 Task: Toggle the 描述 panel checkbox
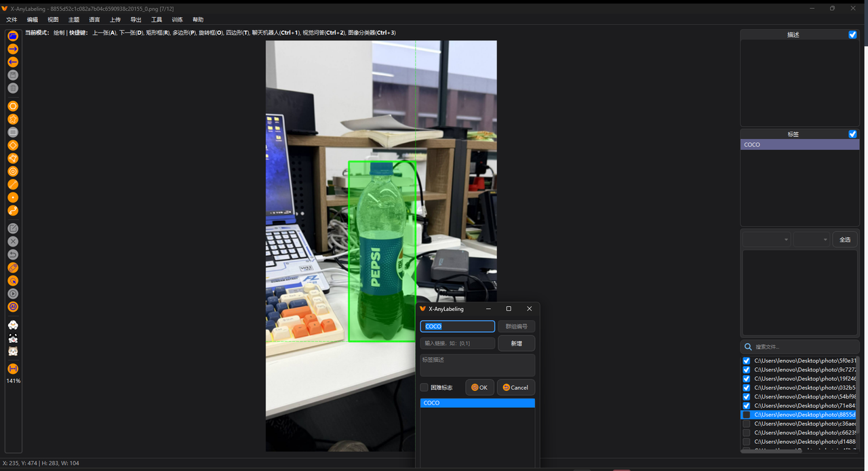point(852,35)
